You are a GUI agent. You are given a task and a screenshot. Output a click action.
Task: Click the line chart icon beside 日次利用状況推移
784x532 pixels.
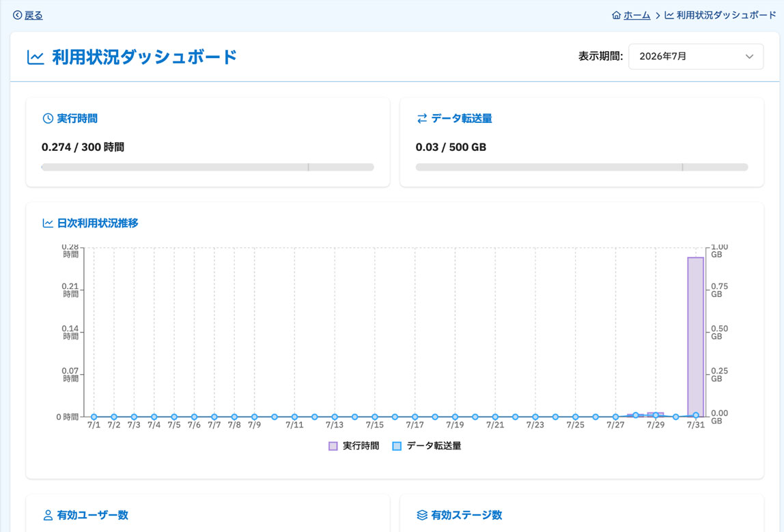tap(48, 223)
